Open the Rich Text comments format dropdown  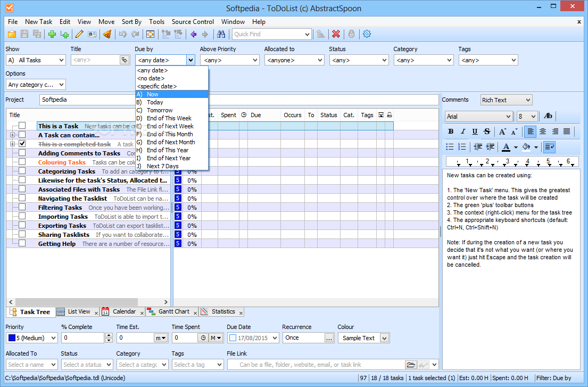pyautogui.click(x=506, y=100)
